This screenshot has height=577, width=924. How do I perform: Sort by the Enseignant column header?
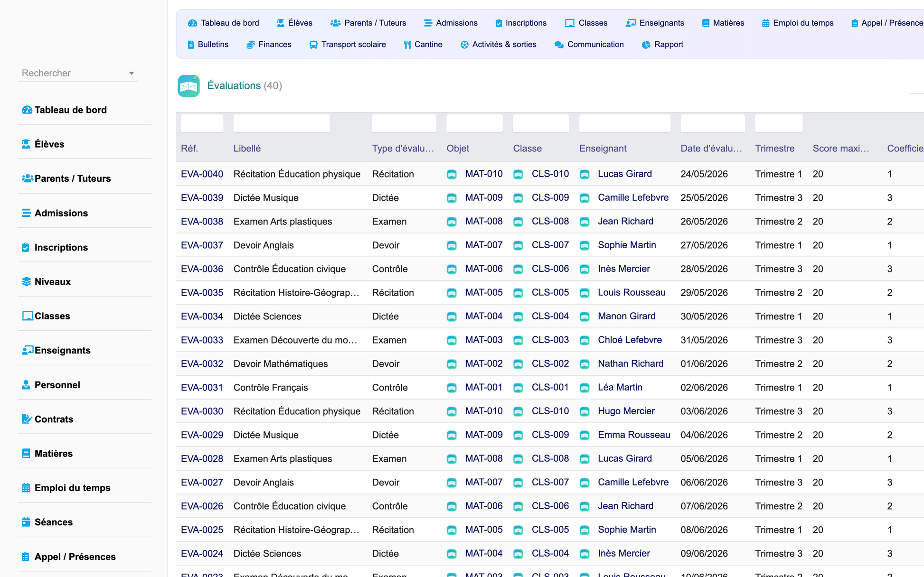pyautogui.click(x=603, y=149)
